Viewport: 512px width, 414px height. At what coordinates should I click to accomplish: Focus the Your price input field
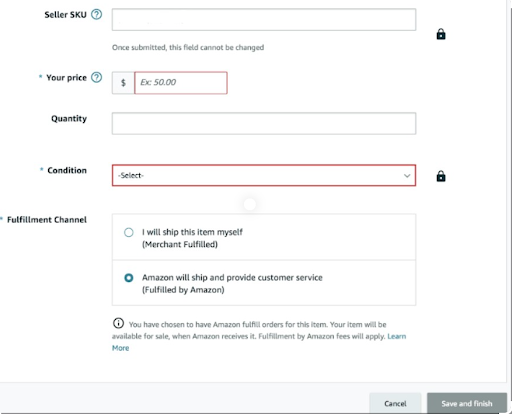click(181, 83)
